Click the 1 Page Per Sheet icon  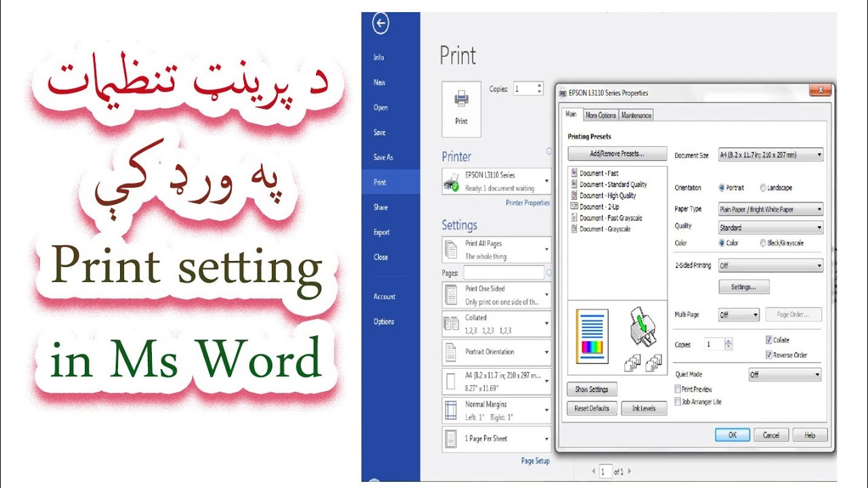pos(451,439)
